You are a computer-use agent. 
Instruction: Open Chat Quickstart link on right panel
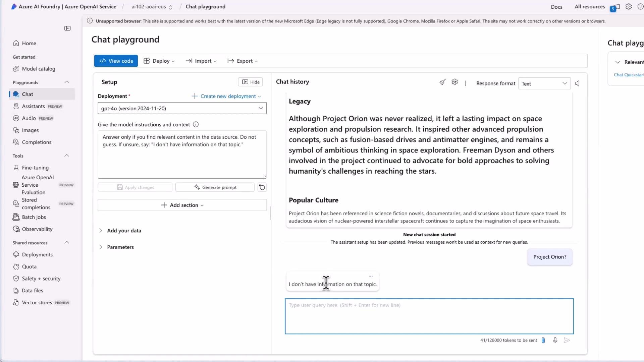(x=629, y=75)
